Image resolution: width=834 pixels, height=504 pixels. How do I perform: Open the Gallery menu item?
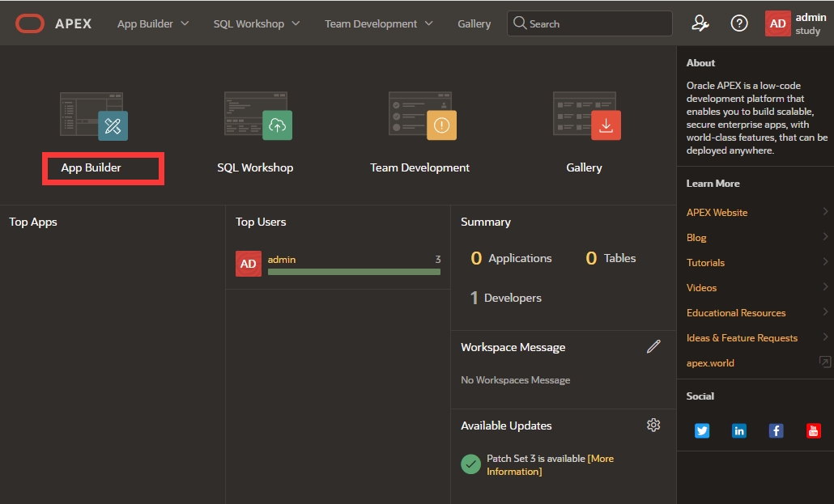click(x=474, y=23)
